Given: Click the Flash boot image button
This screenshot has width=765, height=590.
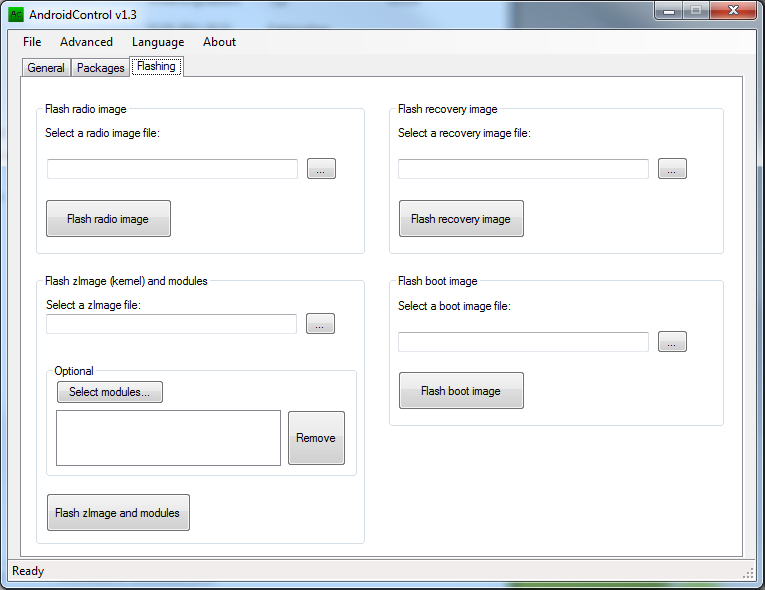Looking at the screenshot, I should pyautogui.click(x=461, y=390).
